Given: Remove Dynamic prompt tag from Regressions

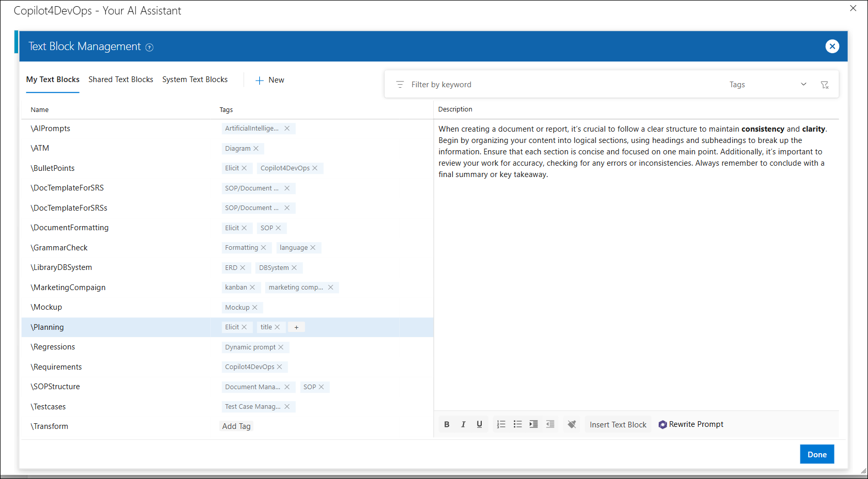Looking at the screenshot, I should [x=281, y=347].
